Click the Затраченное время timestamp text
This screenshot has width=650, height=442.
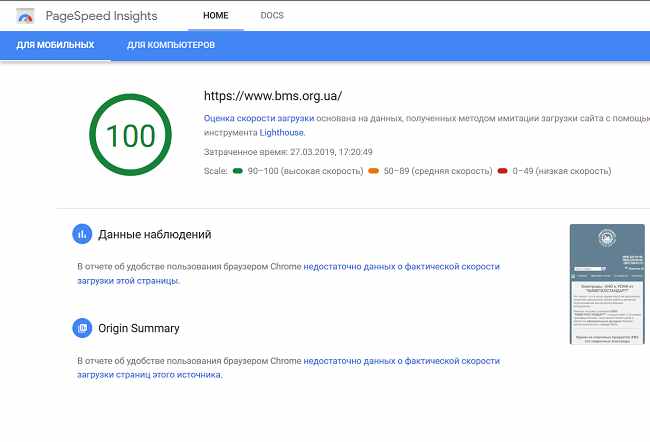click(288, 152)
